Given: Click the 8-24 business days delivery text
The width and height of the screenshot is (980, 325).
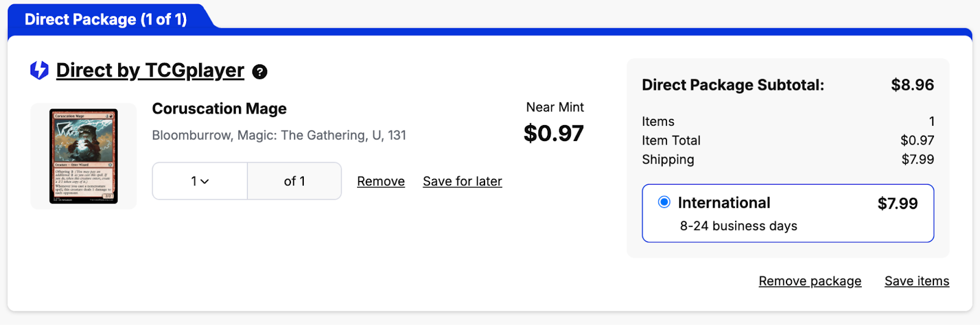Looking at the screenshot, I should (738, 226).
